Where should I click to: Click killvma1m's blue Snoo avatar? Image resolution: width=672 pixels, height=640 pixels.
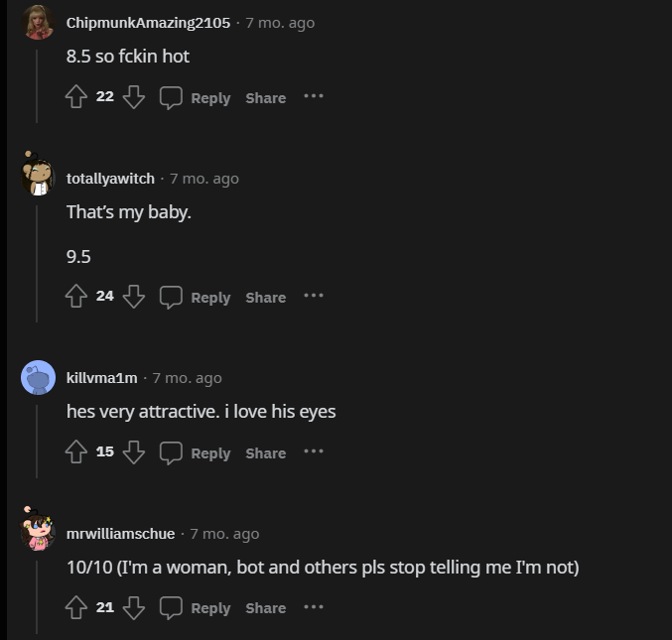tap(38, 377)
